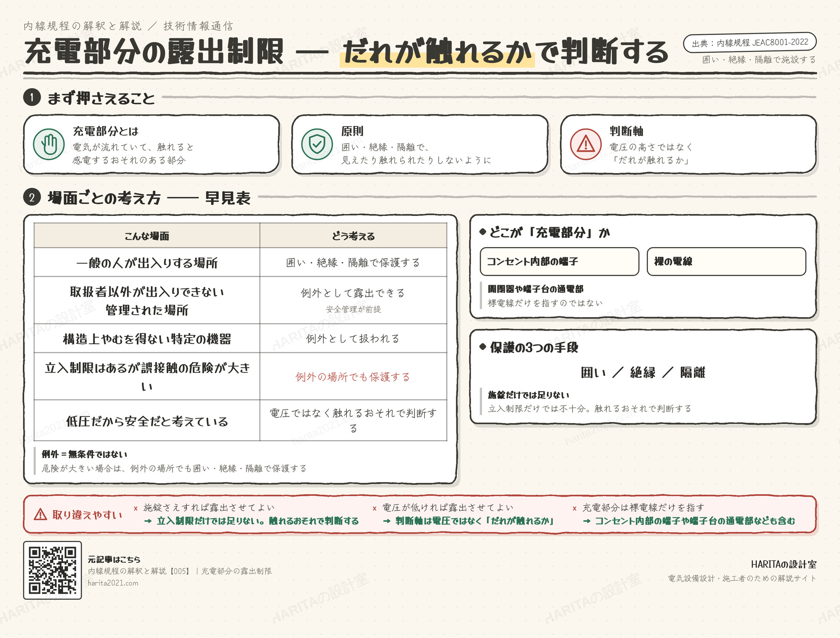Click the 出典：内線規程 JEAC8001-2022 badge

click(750, 43)
